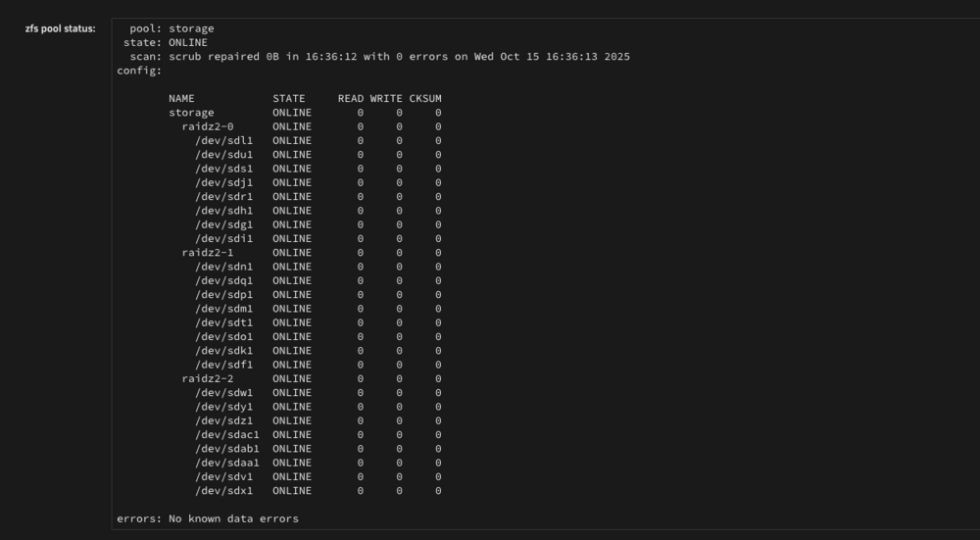This screenshot has width=980, height=540.
Task: Click the NAME column header
Action: [x=181, y=99]
